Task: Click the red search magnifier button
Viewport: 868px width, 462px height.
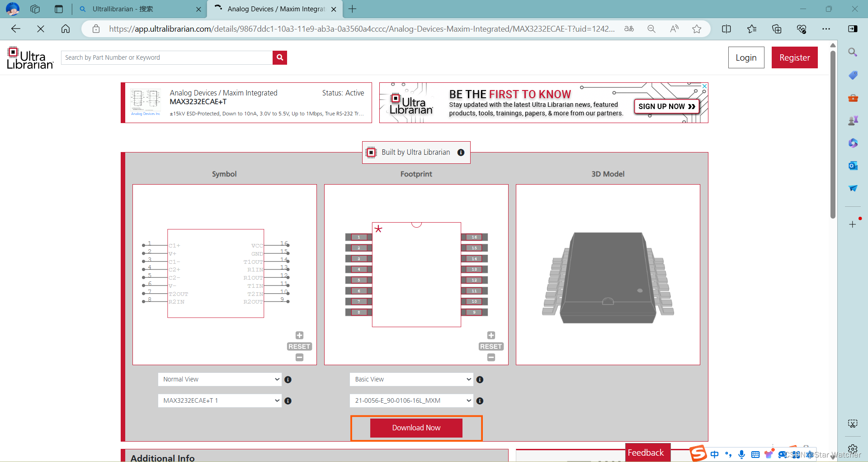Action: 280,57
